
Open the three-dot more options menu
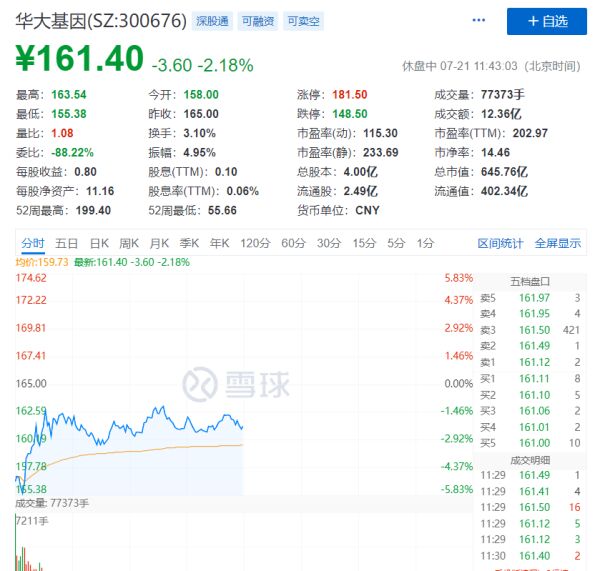(x=479, y=20)
